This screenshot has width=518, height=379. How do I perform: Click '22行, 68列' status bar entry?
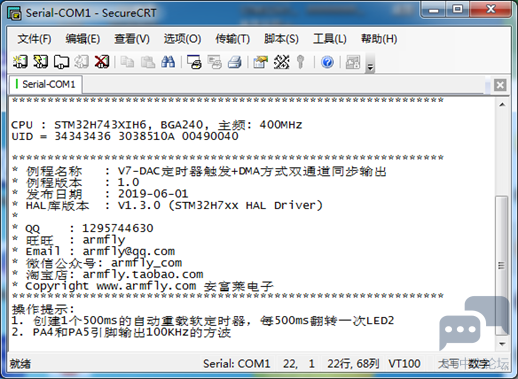[x=353, y=363]
